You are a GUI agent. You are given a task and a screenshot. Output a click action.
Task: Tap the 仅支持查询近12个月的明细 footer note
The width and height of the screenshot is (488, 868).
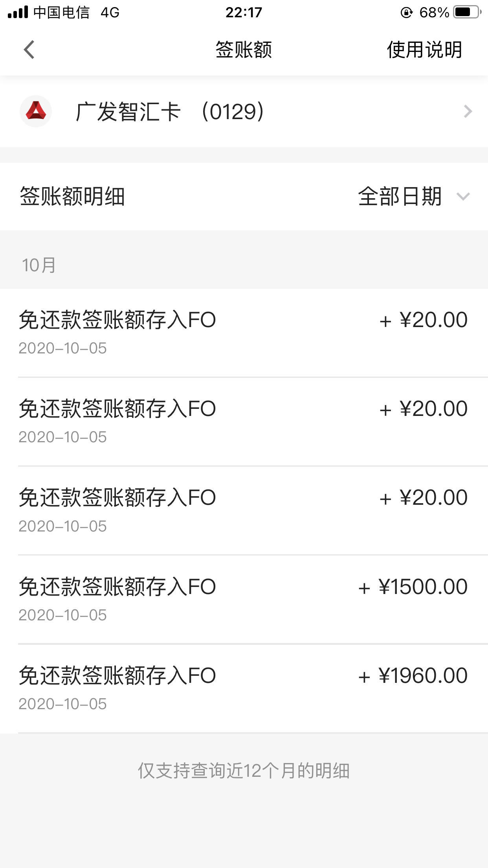point(244,771)
